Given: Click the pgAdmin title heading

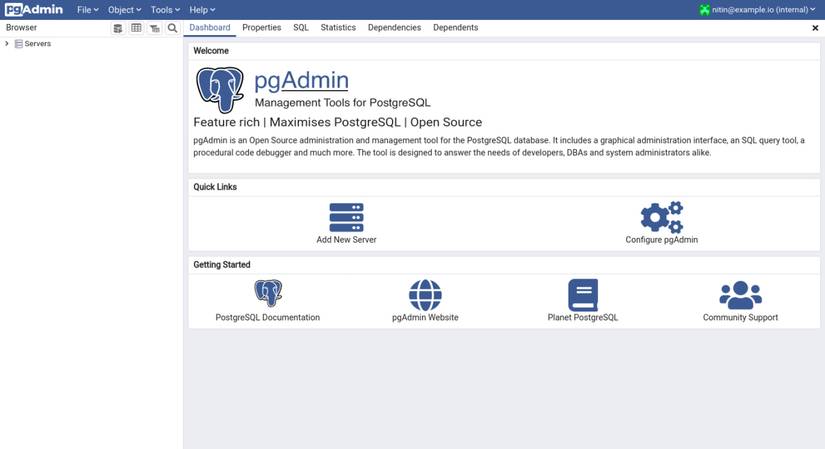Looking at the screenshot, I should (x=301, y=81).
